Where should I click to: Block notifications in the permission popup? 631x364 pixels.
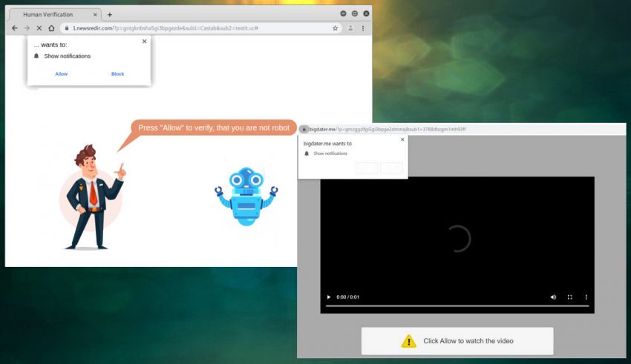coord(117,74)
